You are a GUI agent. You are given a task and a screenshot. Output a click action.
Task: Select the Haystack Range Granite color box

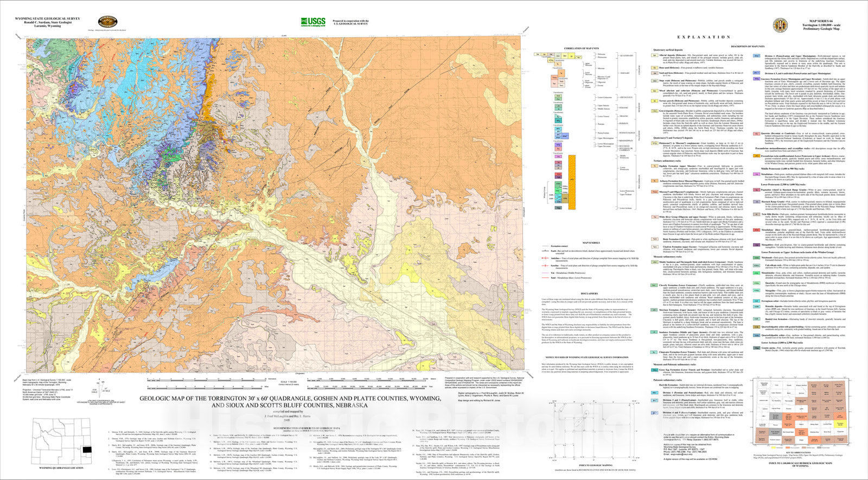click(x=756, y=201)
